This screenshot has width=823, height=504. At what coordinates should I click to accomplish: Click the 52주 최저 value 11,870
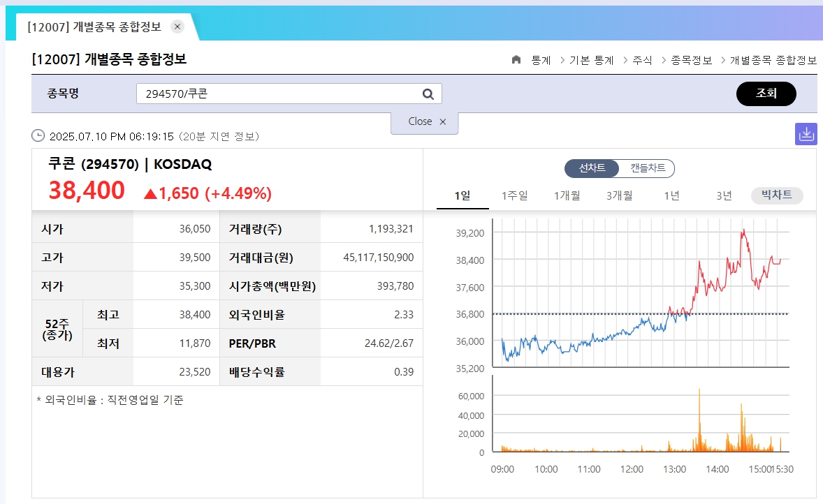195,343
